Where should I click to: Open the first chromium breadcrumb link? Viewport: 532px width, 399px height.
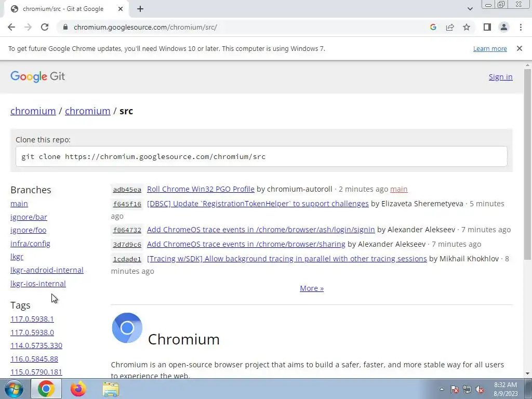pos(33,111)
